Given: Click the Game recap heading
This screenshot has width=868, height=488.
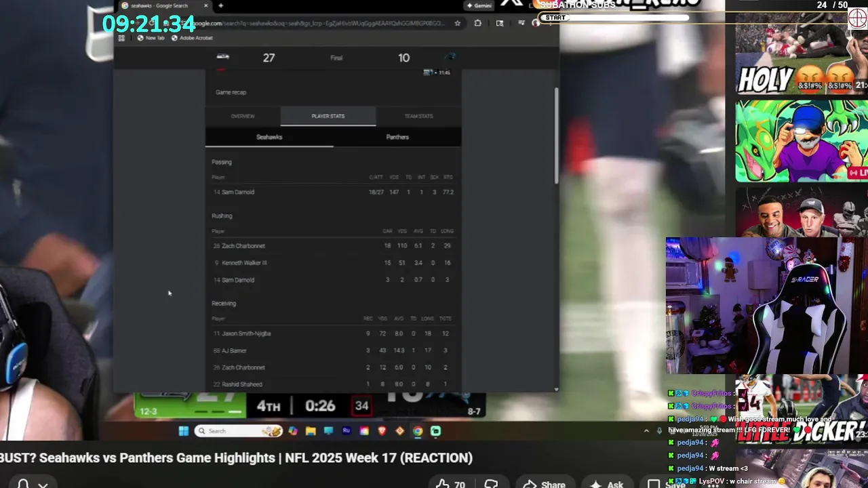Looking at the screenshot, I should click(231, 92).
